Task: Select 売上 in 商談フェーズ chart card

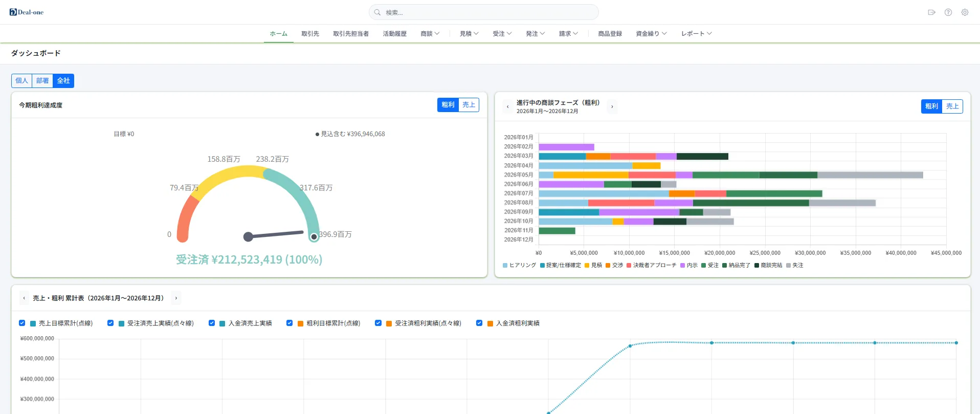Action: pyautogui.click(x=952, y=106)
